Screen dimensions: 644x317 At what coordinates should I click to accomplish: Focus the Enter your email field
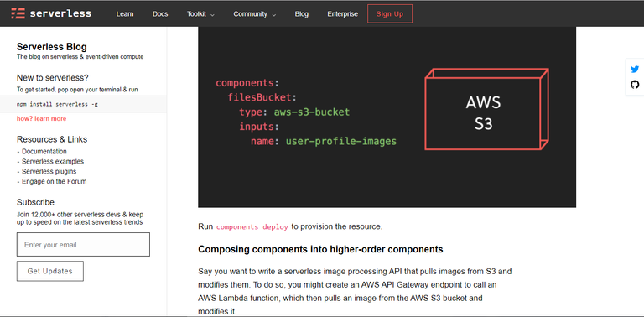tap(83, 245)
